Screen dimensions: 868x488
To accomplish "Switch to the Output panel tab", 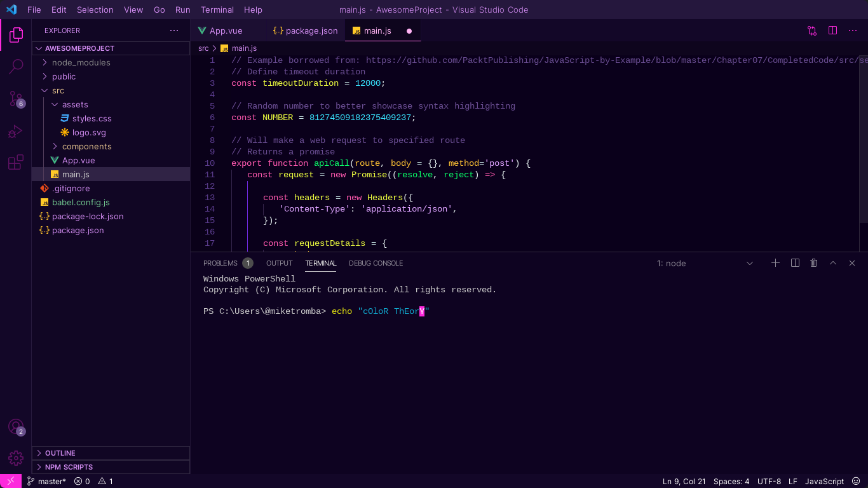I will (280, 263).
